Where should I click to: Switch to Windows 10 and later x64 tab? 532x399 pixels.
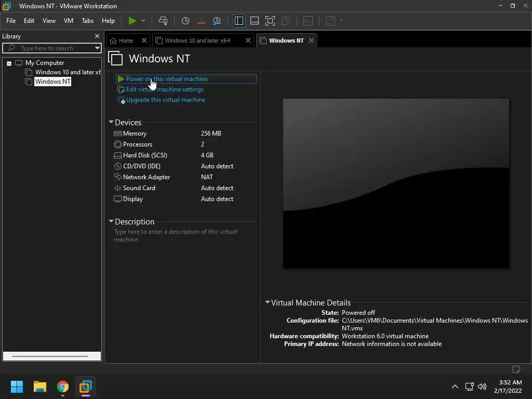pos(197,41)
